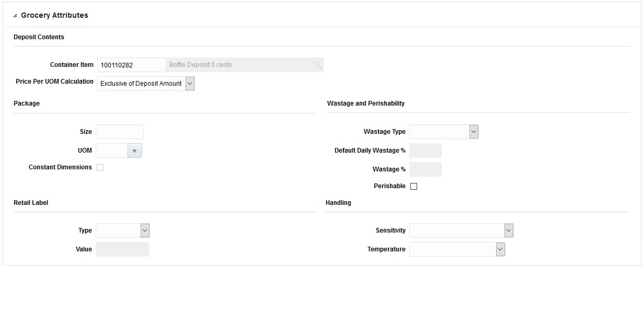Click the Deposit Contents heading

click(x=39, y=37)
